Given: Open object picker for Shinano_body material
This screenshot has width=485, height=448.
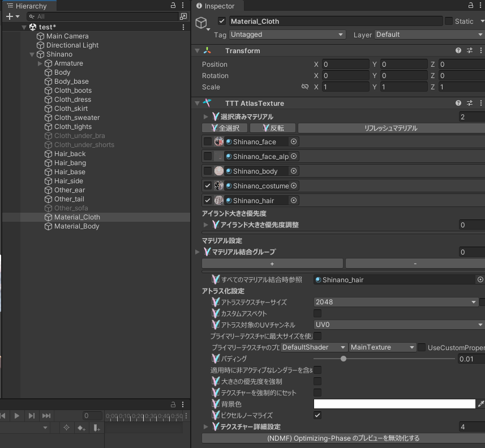Looking at the screenshot, I should pyautogui.click(x=294, y=171).
